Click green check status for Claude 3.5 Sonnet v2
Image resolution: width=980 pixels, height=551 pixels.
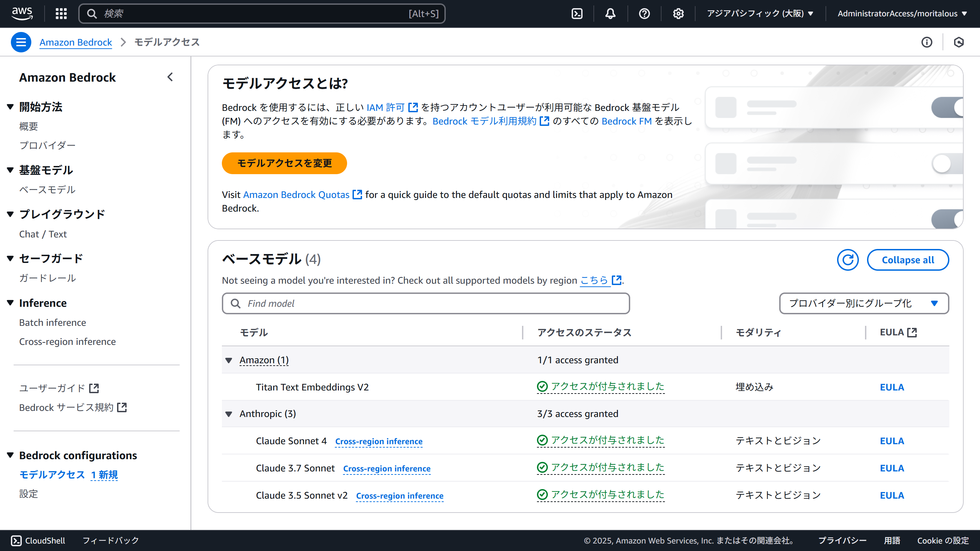601,495
